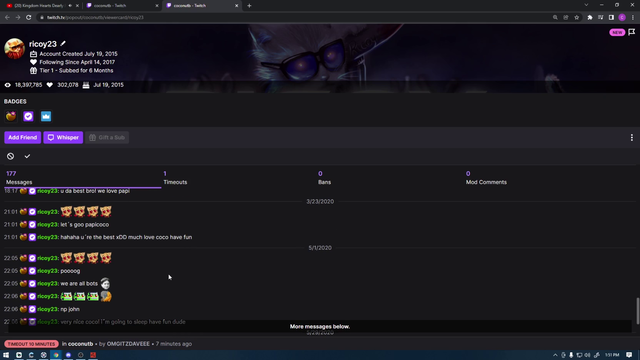Open the Windows Start menu
Image resolution: width=640 pixels, height=360 pixels.
[6, 355]
